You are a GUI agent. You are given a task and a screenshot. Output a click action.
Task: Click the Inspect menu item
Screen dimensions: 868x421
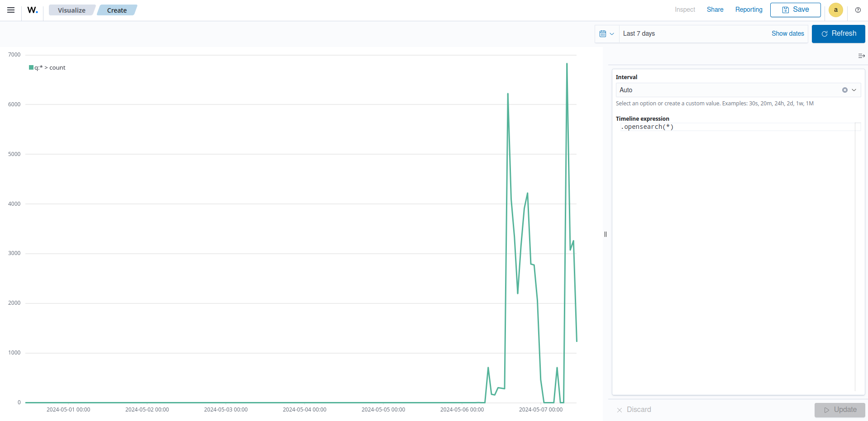[685, 9]
